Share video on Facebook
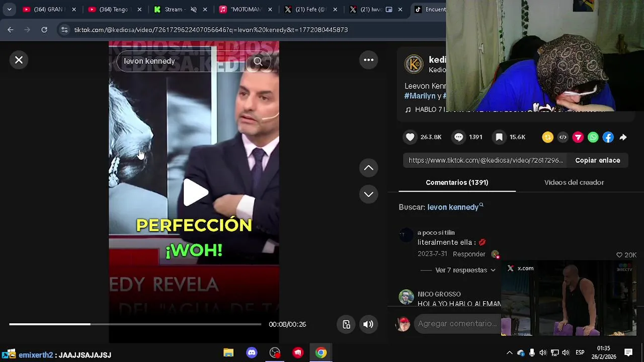644x362 pixels. [x=608, y=137]
